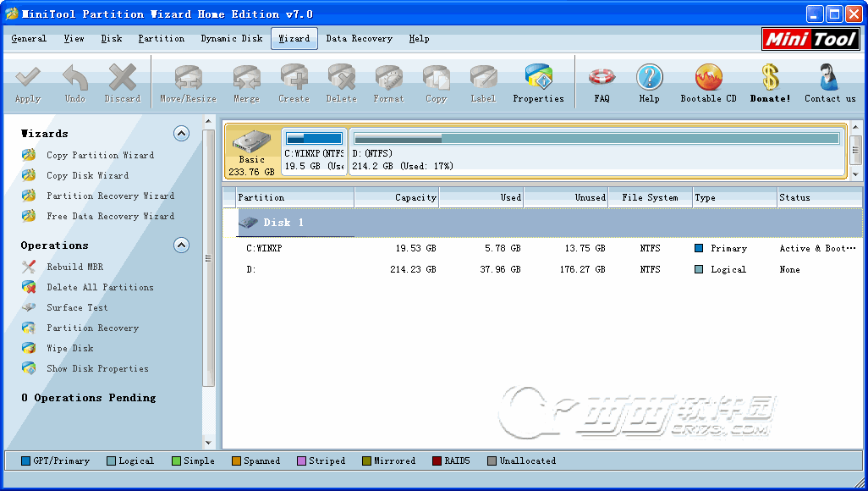
Task: Collapse the Wizards panel section
Action: (x=181, y=134)
